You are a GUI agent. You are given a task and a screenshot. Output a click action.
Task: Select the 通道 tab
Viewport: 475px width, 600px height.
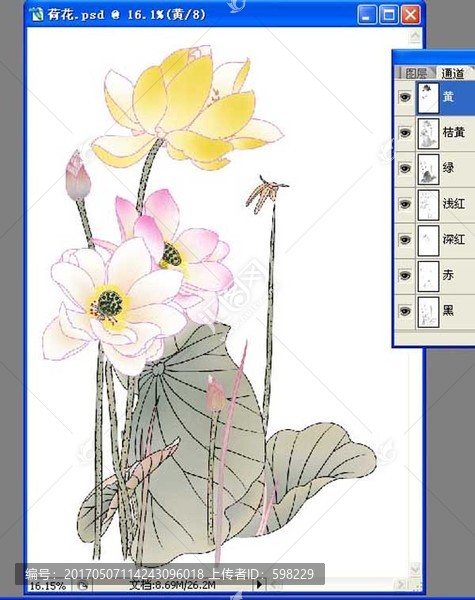click(452, 73)
